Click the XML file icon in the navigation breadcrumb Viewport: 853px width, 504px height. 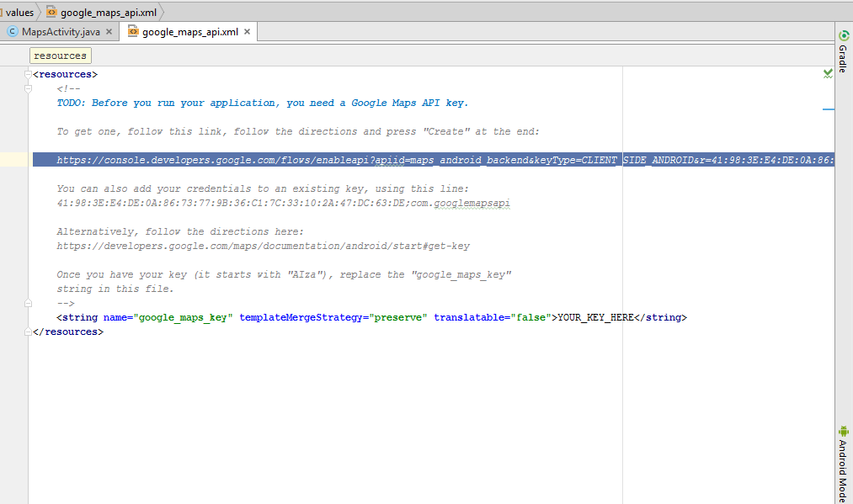[x=51, y=12]
